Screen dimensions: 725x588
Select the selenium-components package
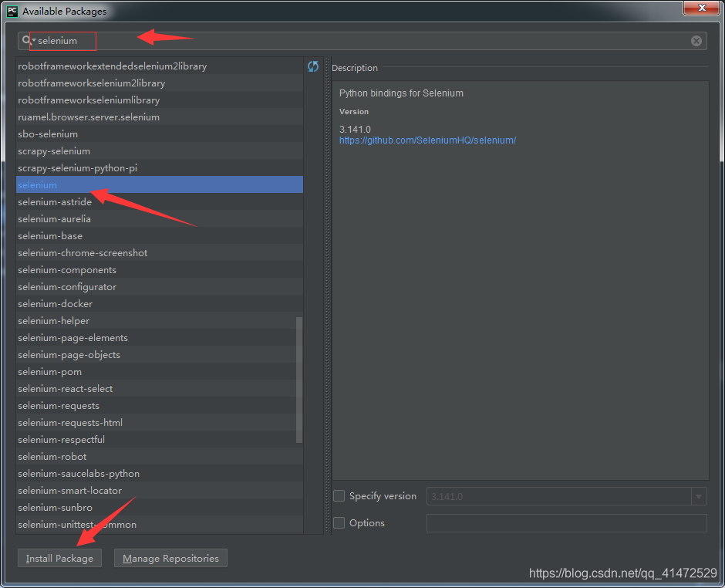pyautogui.click(x=160, y=270)
